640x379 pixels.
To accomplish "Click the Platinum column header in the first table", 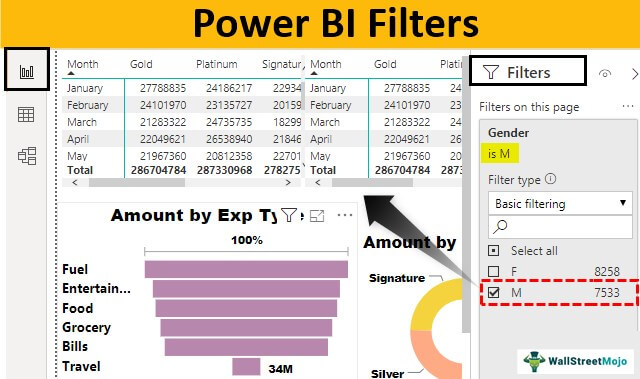I will tap(216, 64).
